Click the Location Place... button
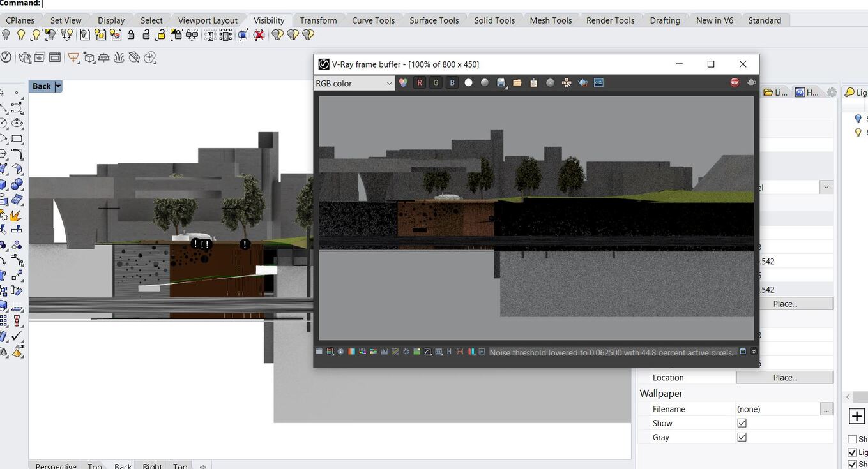Screen dimensions: 868x469 pyautogui.click(x=784, y=378)
